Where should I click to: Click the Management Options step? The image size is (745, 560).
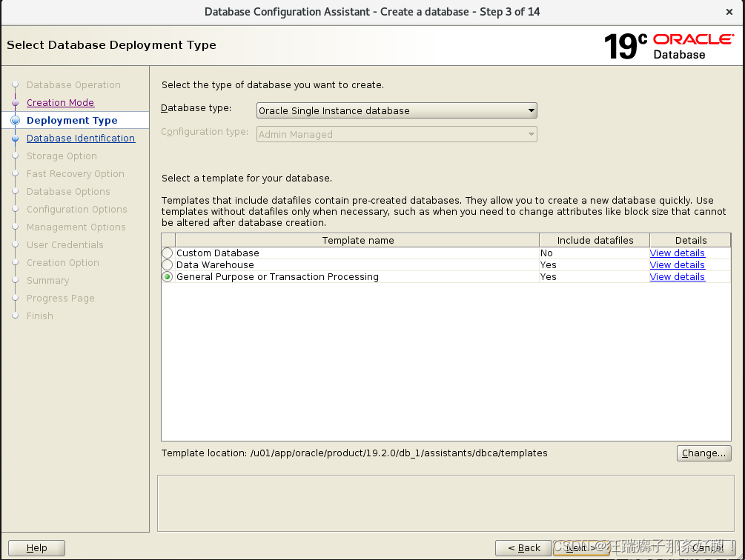[76, 227]
